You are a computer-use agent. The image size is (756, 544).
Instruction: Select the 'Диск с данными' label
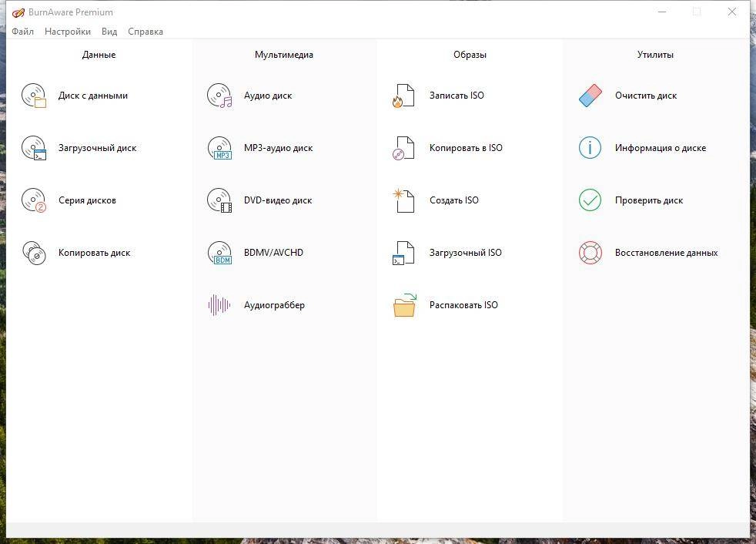click(93, 96)
